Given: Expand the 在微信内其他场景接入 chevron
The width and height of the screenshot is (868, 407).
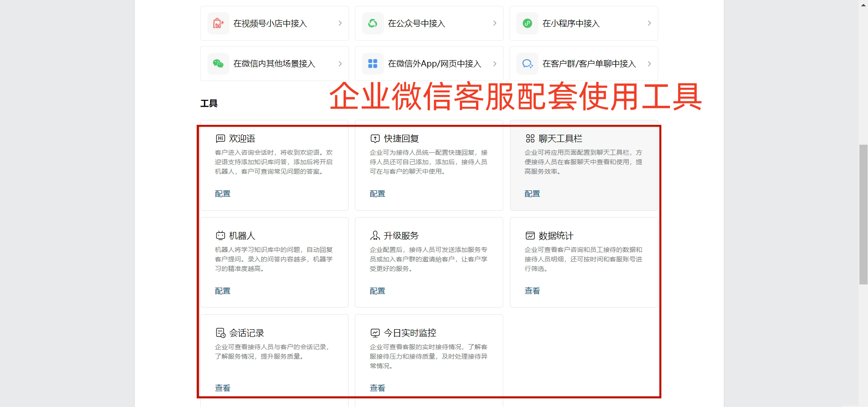Looking at the screenshot, I should (x=340, y=64).
